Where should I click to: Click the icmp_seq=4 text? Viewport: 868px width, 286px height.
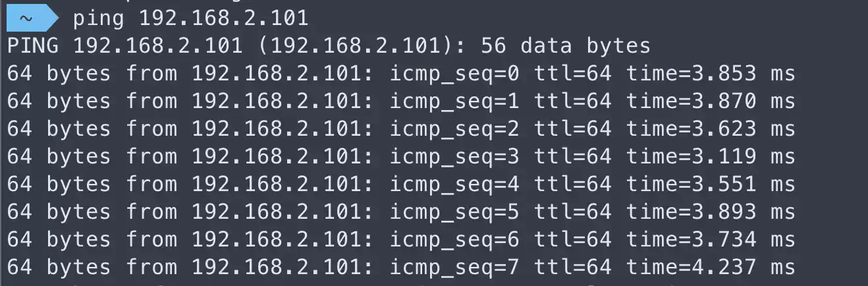(454, 185)
